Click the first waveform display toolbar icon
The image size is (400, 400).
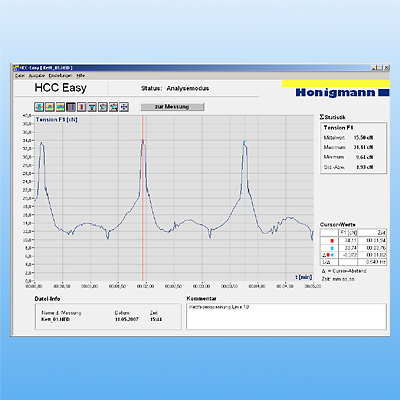39,107
